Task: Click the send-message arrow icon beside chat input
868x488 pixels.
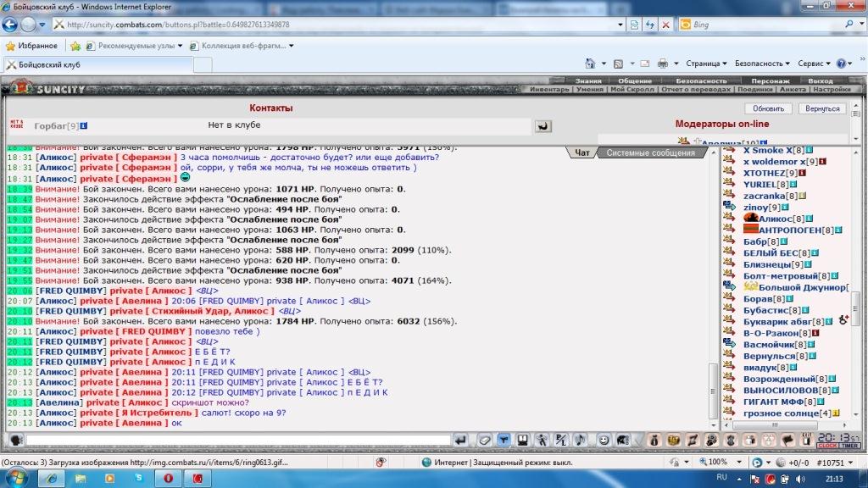Action: 460,440
